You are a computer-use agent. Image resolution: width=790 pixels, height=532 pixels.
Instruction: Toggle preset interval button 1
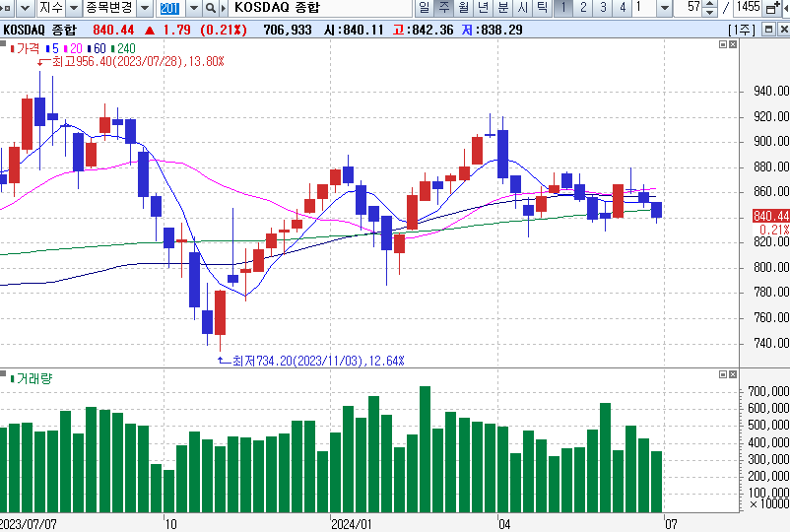point(563,8)
